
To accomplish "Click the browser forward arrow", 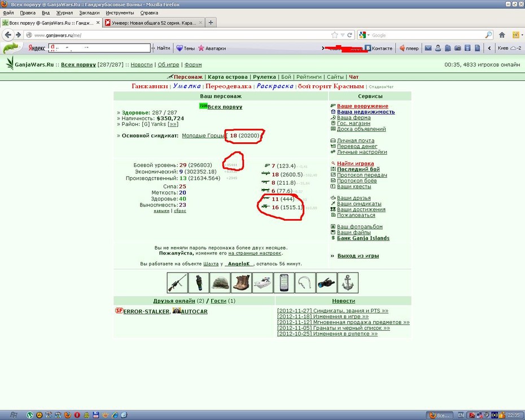I will coord(19,35).
